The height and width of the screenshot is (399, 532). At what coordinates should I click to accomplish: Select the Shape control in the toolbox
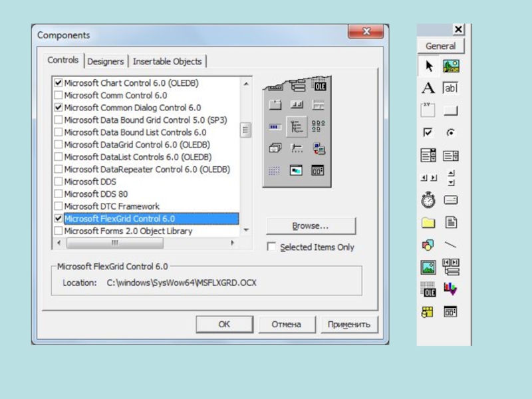pos(428,245)
